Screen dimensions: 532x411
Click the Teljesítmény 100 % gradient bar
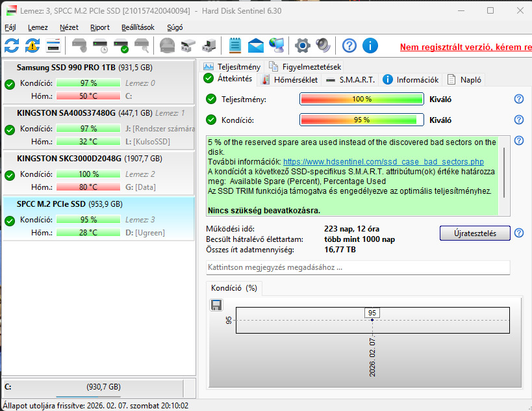[362, 99]
